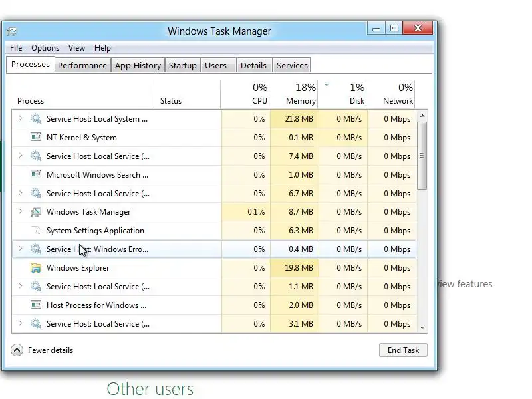
Task: Open the Help menu
Action: click(x=102, y=48)
